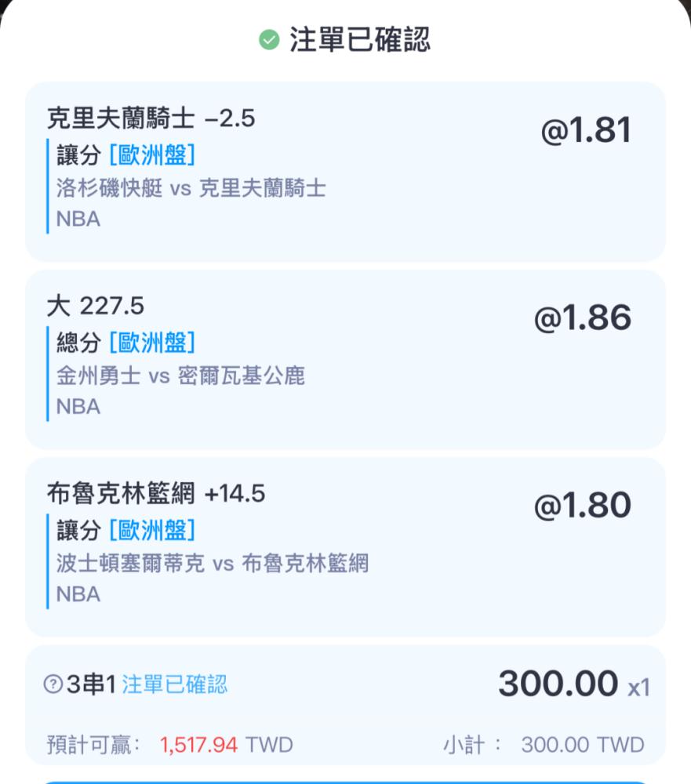Tap the 小計 300.00 TWD subtotal
Viewport: 691px width, 784px height.
[543, 744]
